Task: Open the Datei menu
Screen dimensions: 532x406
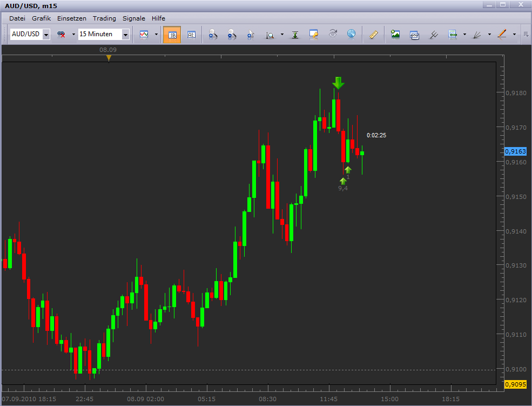Action: [17, 18]
